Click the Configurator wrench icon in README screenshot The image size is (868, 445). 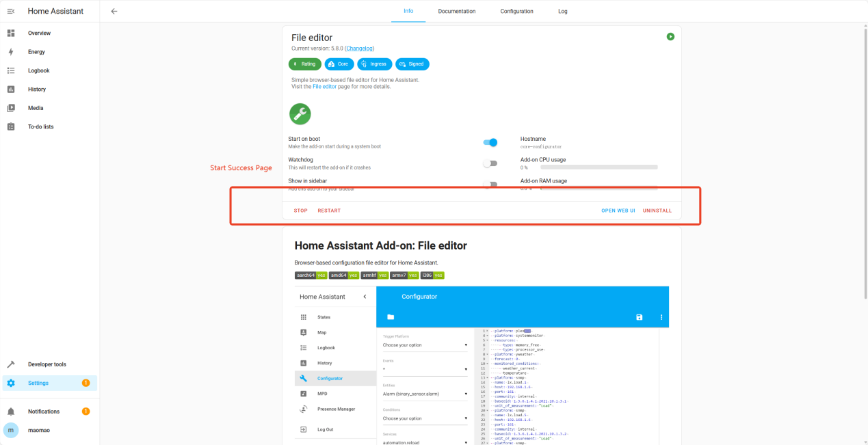click(304, 378)
